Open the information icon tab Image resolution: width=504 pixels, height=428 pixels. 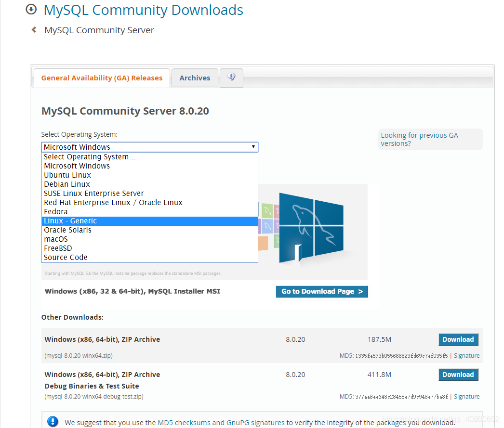[x=231, y=78]
